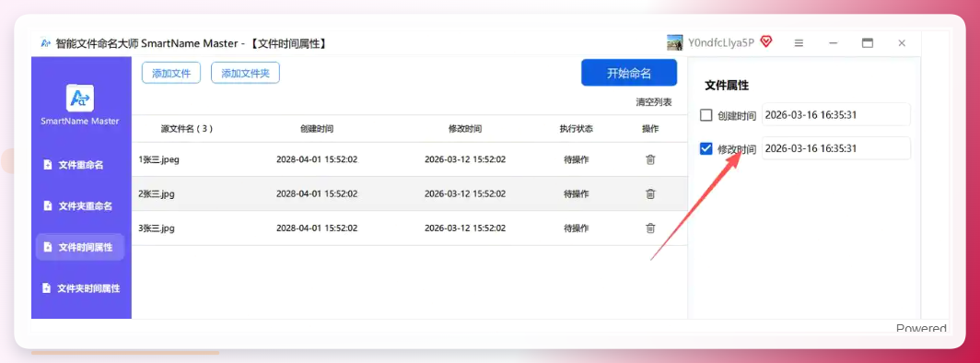Go to 文件夹时间属性 sidebar item
Screen dimensions: 980x363
pos(80,288)
